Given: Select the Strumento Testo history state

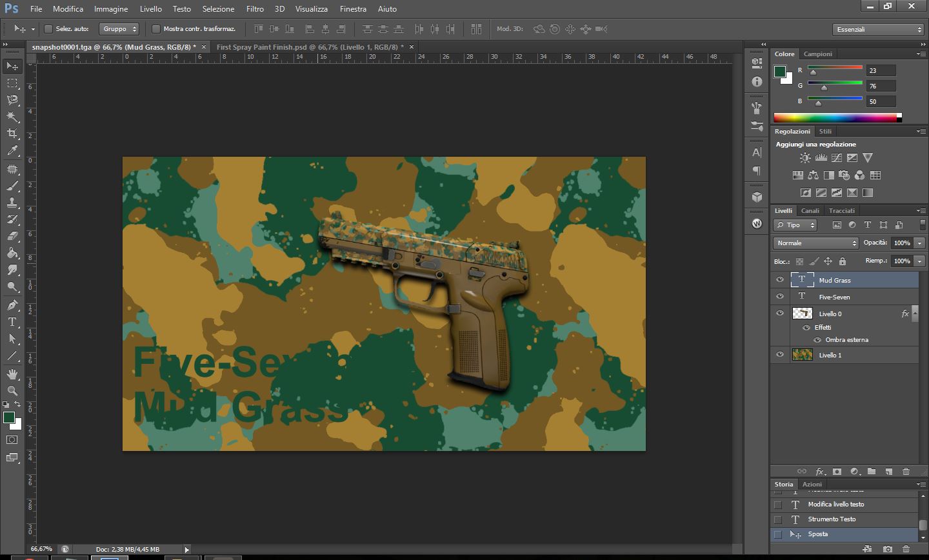Looking at the screenshot, I should pos(832,519).
